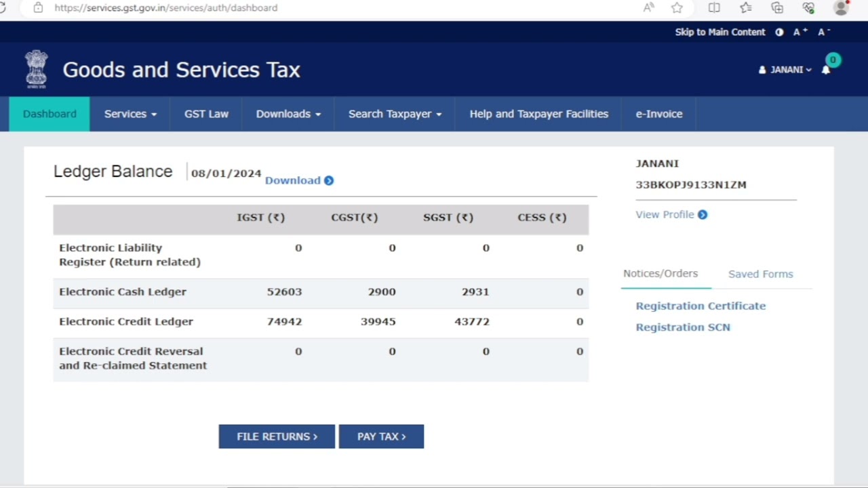Click the SGST cash value 2931
Viewport: 868px width, 488px height.
(475, 292)
